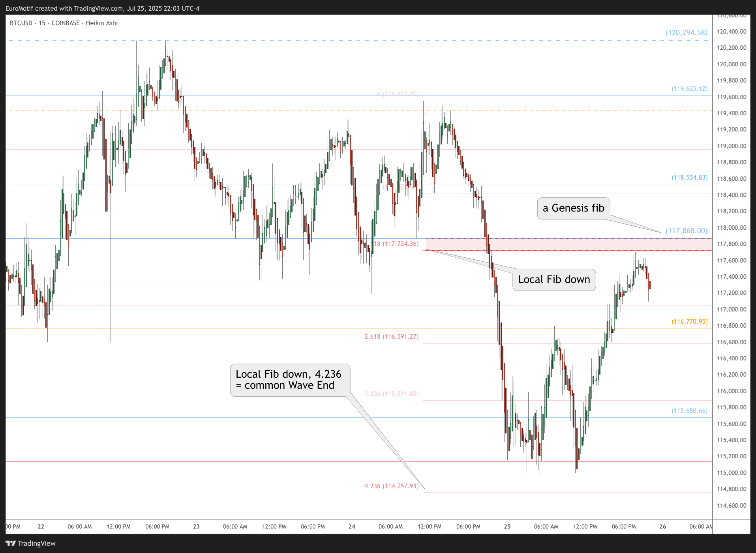The width and height of the screenshot is (756, 553).
Task: Click the date 26 on time axis
Action: point(663,527)
